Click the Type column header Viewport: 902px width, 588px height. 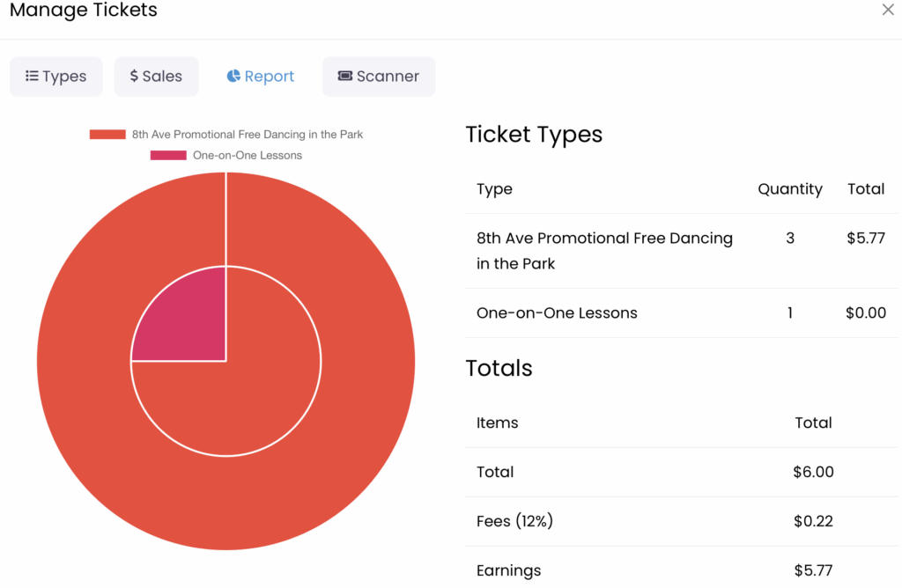tap(494, 189)
